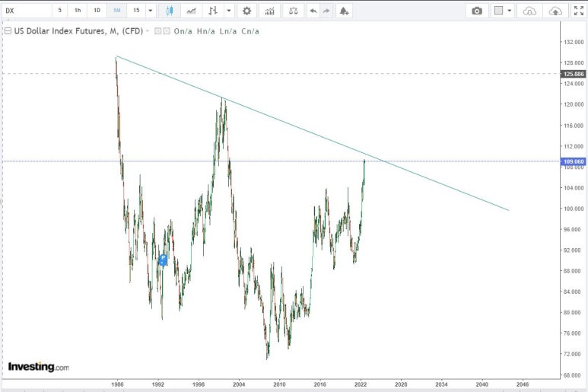Image resolution: width=588 pixels, height=392 pixels.
Task: Open the timeframe dropdown arrow
Action: pos(151,11)
